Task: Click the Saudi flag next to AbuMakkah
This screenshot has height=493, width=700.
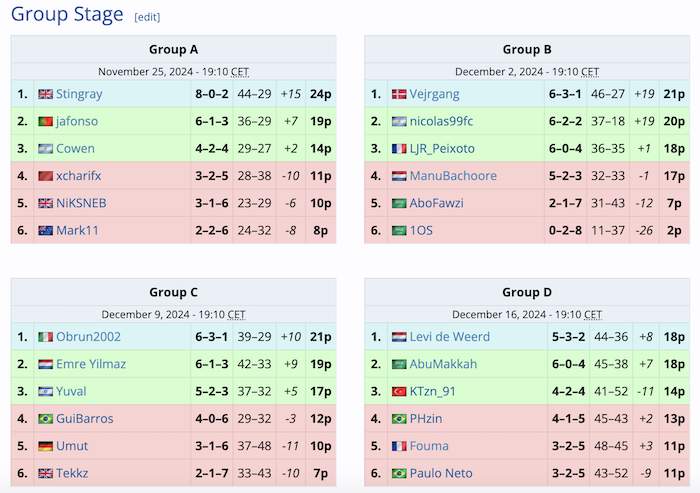Action: pos(399,364)
